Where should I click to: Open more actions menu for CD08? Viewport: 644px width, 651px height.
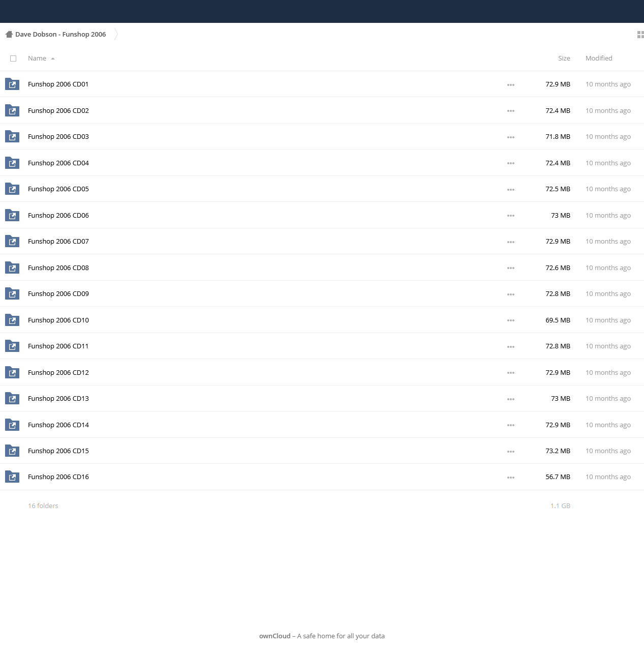pyautogui.click(x=511, y=268)
